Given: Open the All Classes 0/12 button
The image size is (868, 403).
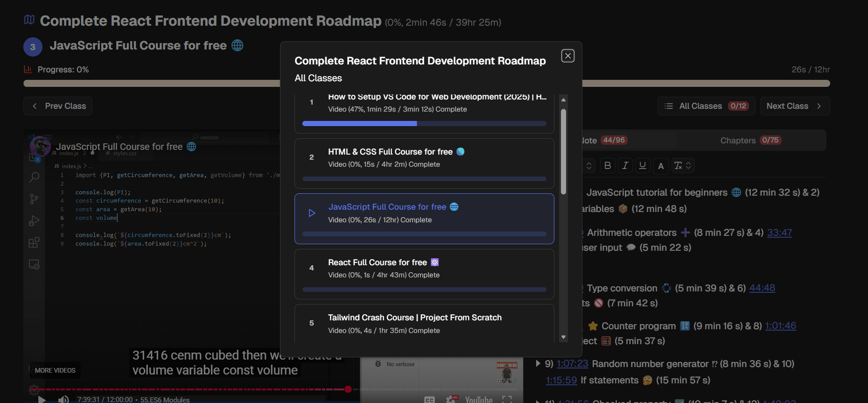Looking at the screenshot, I should point(706,106).
